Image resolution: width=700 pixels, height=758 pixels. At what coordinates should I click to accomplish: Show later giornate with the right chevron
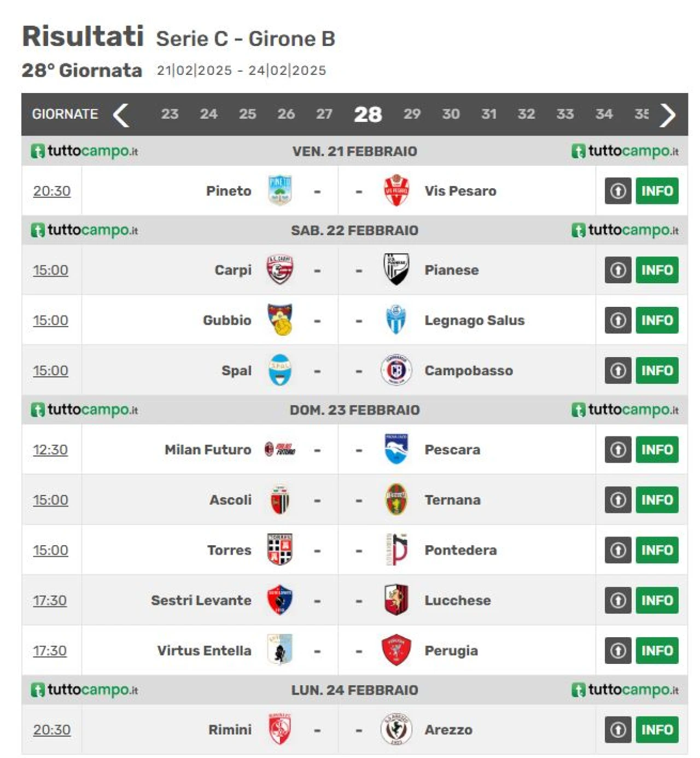(667, 115)
